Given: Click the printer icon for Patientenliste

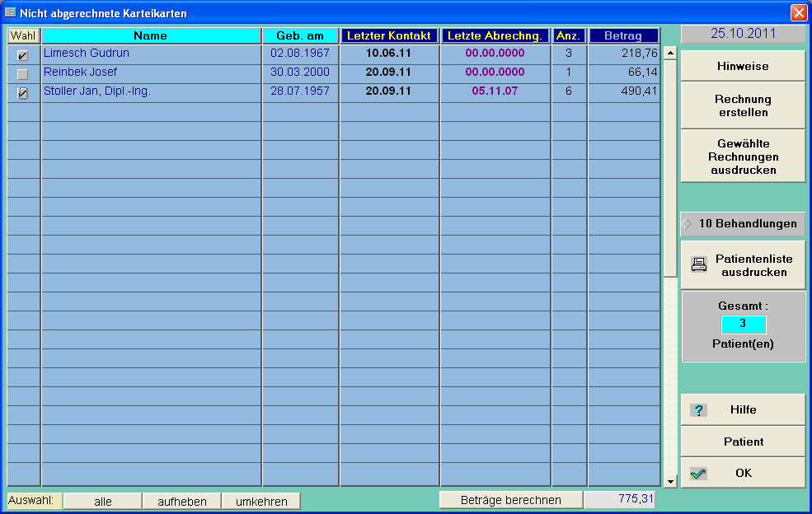Looking at the screenshot, I should click(x=699, y=264).
